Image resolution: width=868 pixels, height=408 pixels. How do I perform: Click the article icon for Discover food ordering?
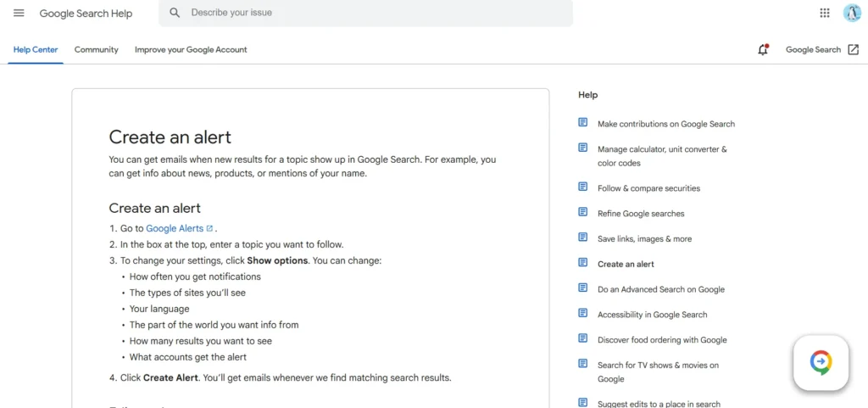click(583, 338)
